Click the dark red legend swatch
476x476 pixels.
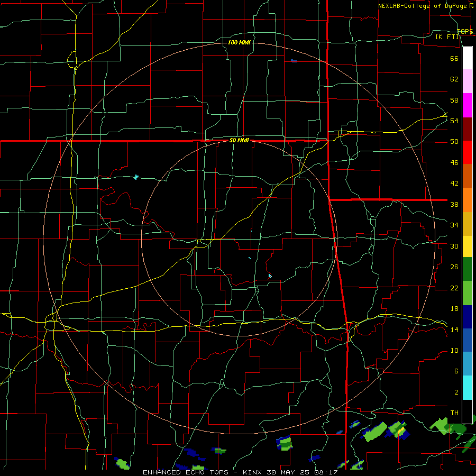point(467,129)
